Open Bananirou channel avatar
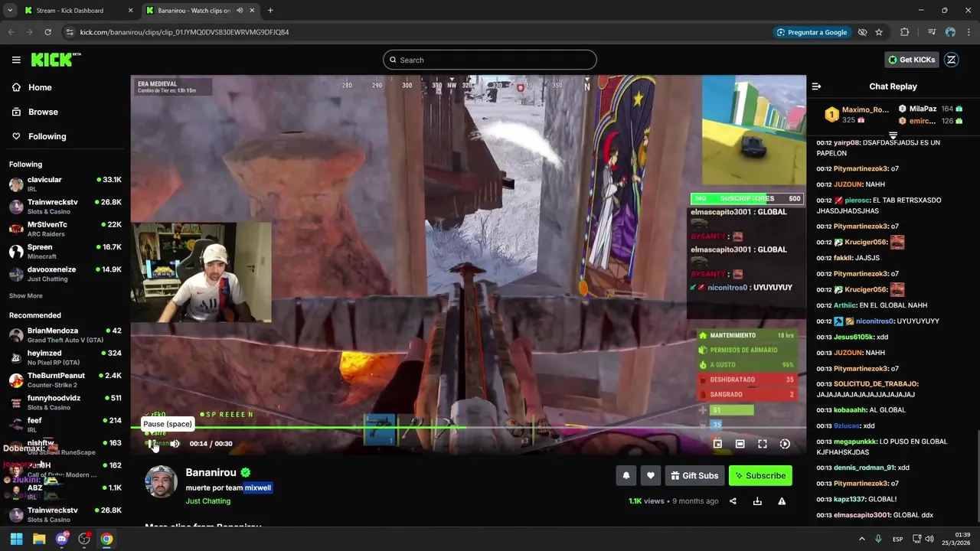 [x=161, y=481]
